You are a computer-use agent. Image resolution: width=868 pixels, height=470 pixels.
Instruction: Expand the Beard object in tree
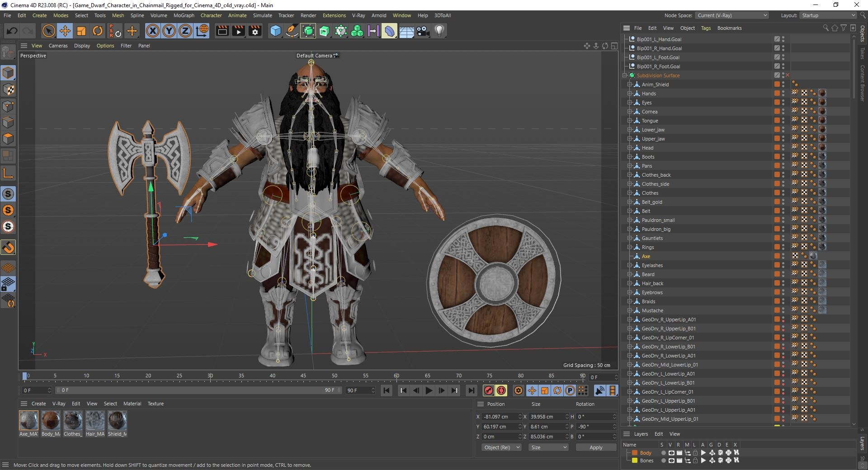click(629, 274)
